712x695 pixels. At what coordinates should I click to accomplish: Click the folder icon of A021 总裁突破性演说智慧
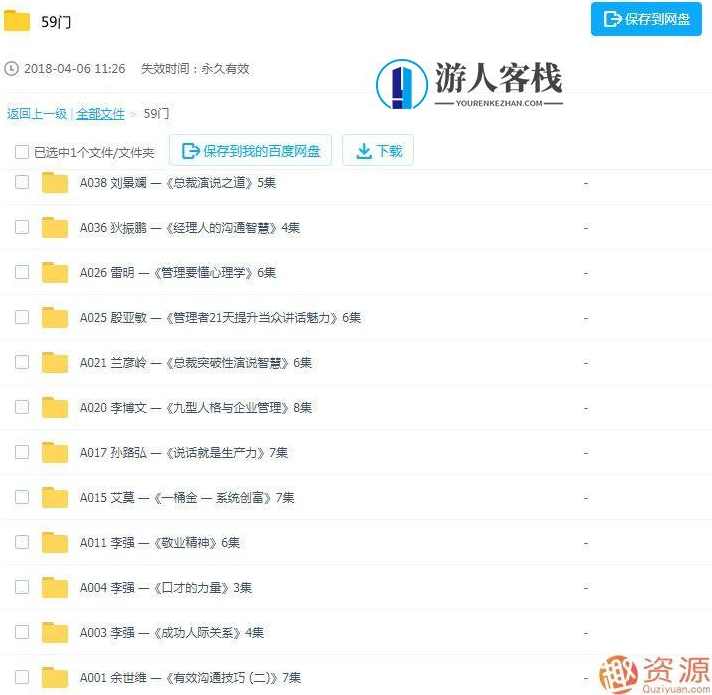pos(55,362)
